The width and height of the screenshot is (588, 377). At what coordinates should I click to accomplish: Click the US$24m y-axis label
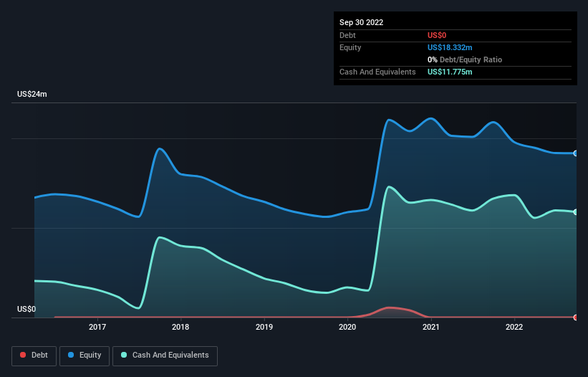tap(32, 94)
